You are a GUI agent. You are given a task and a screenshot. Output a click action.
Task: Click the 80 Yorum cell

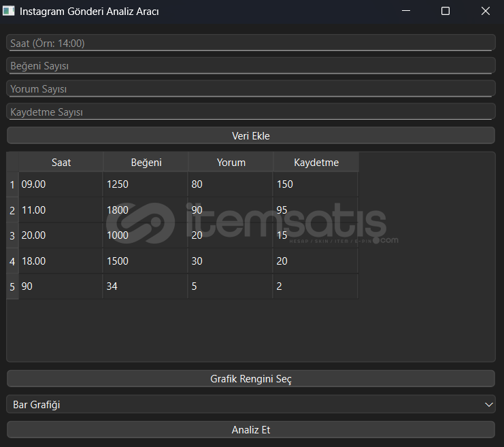231,184
